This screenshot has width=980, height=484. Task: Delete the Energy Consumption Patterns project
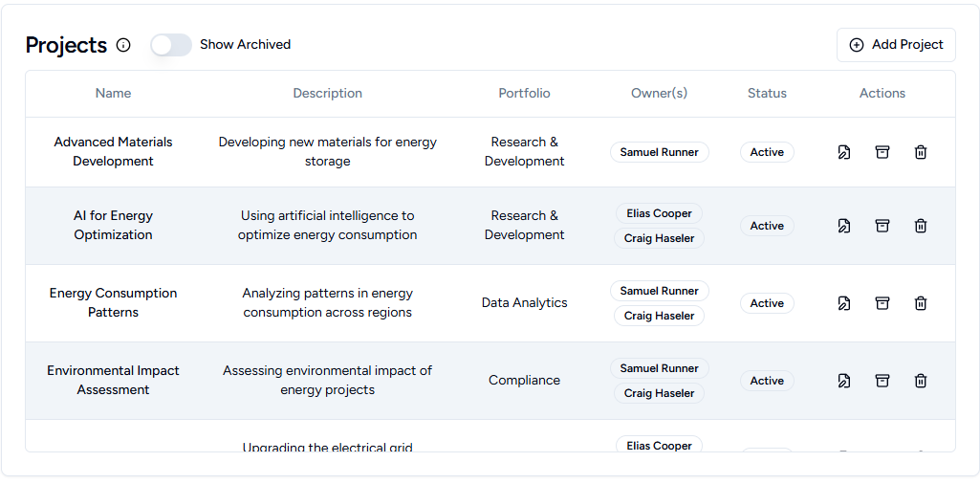(x=921, y=303)
